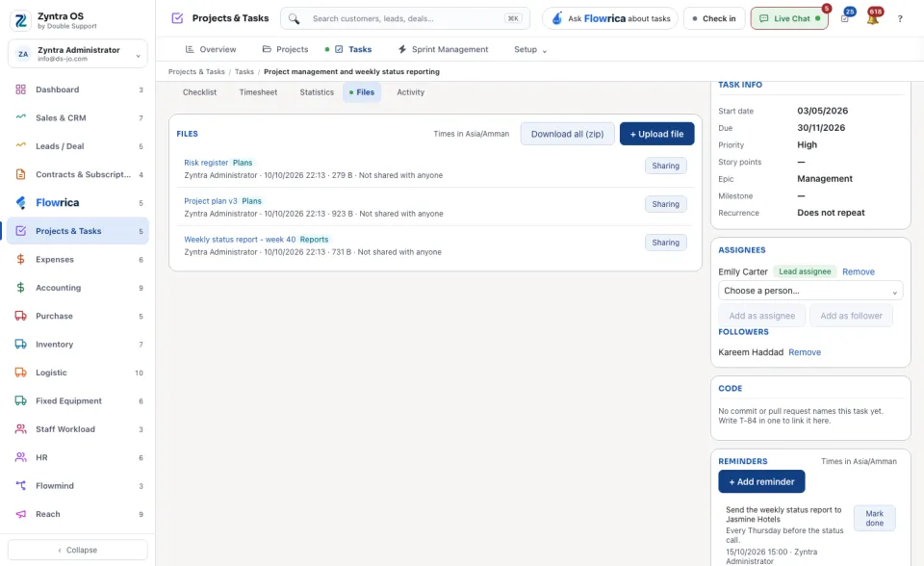Switch to the Activity tab
Image resolution: width=924 pixels, height=566 pixels.
[x=411, y=92]
